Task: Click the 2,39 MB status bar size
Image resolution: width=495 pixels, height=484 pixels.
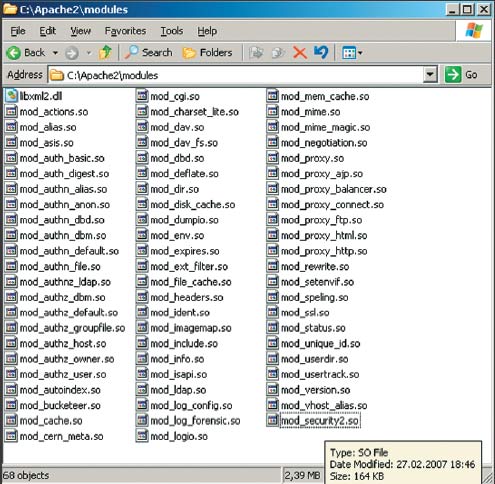Action: coord(302,475)
